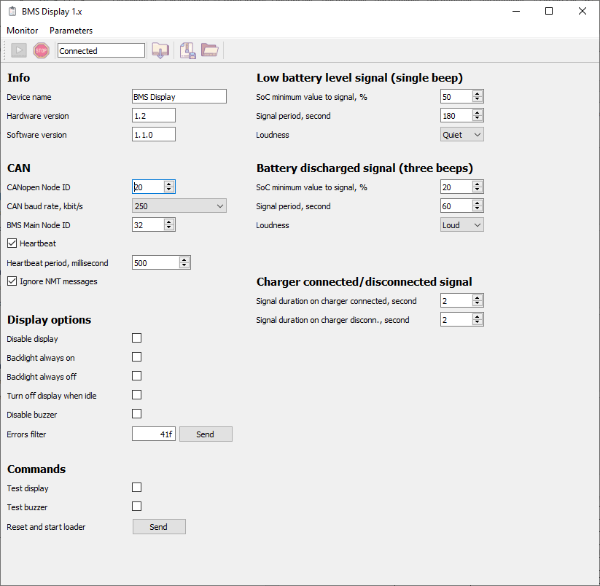Check the Test display checkbox

click(x=137, y=487)
